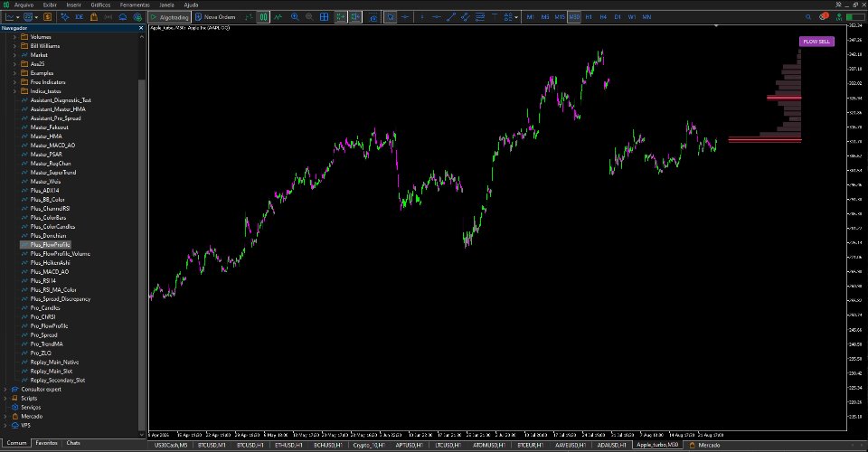Image resolution: width=868 pixels, height=452 pixels.
Task: Switch to D1 timeframe
Action: [618, 17]
